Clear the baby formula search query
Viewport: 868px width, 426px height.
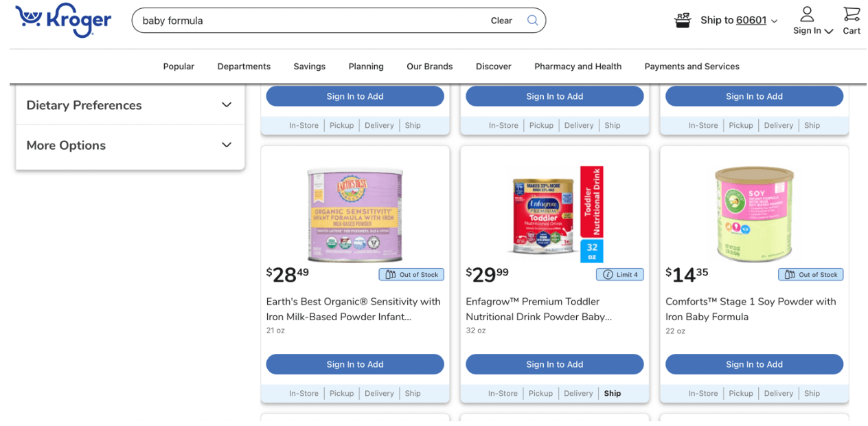(501, 21)
